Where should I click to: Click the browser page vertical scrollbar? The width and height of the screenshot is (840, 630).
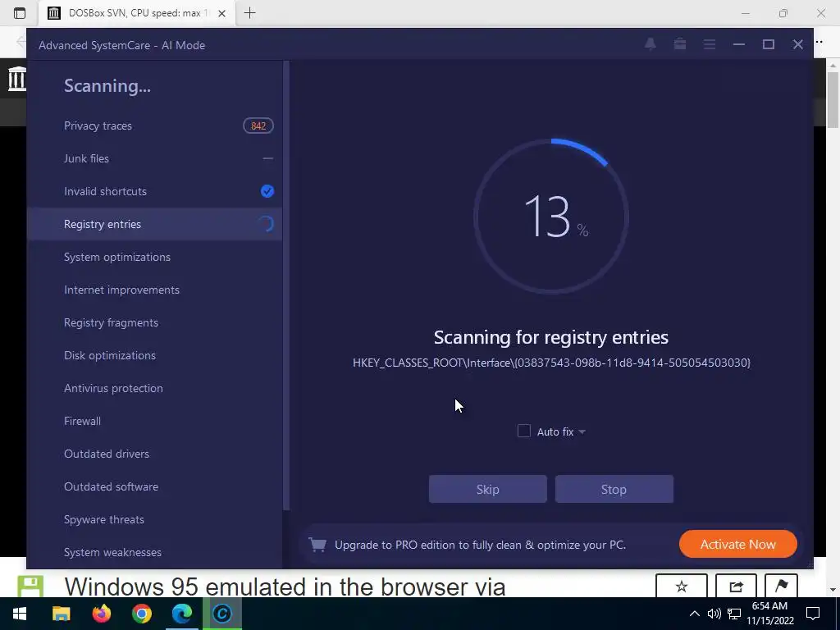tap(832, 99)
